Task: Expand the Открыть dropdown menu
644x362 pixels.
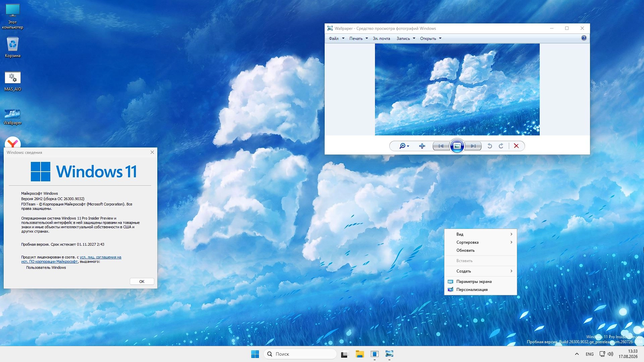Action: pos(431,39)
